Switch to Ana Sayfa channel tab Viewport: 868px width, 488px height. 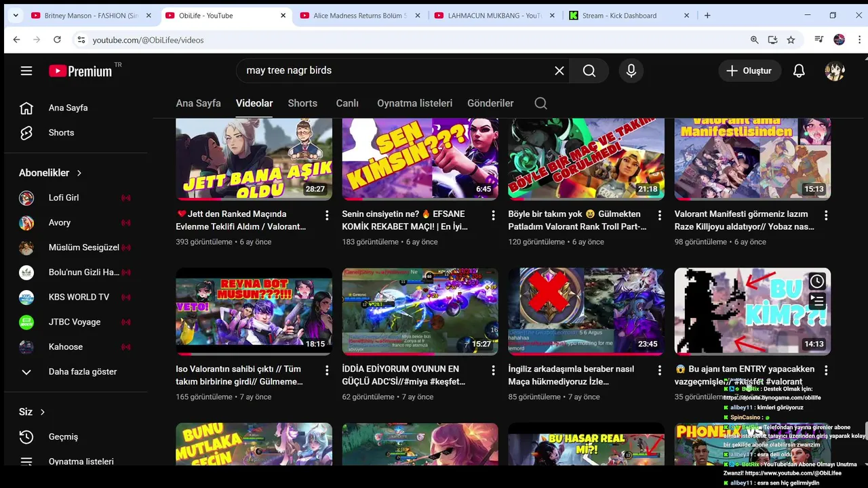198,103
